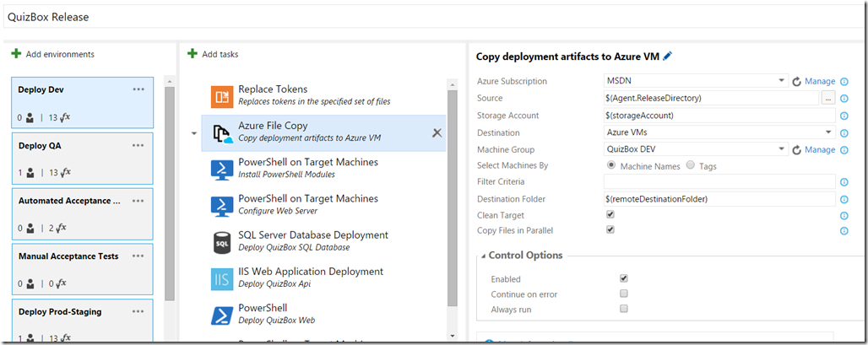This screenshot has height=345, width=868.
Task: Select the Machine Names radio button
Action: tap(611, 164)
